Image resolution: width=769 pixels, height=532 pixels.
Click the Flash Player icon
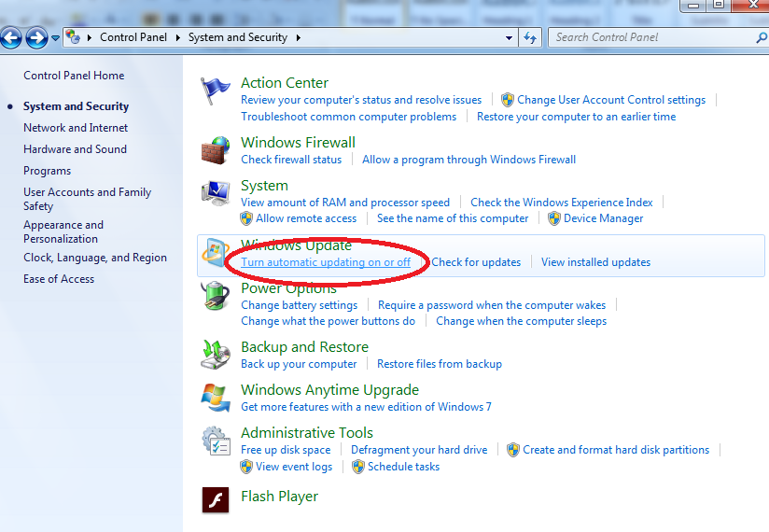(216, 499)
